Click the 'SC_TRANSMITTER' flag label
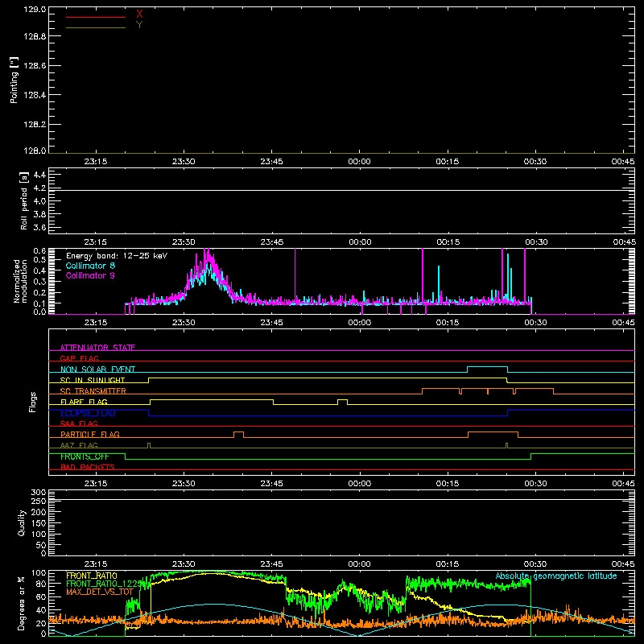 click(x=93, y=390)
